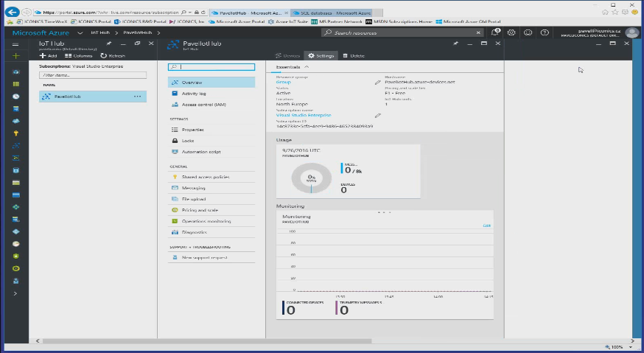This screenshot has width=644, height=353.
Task: Open the help question mark icon
Action: tap(545, 32)
